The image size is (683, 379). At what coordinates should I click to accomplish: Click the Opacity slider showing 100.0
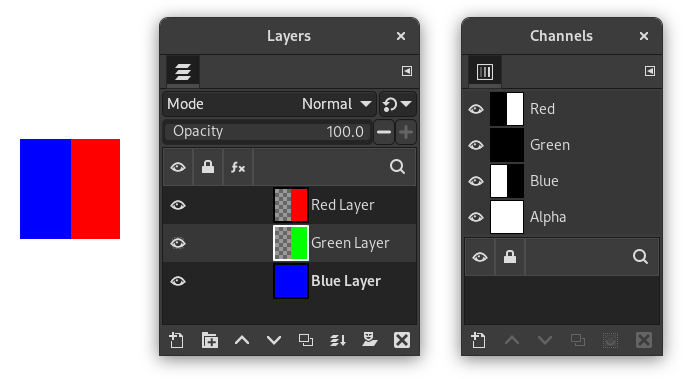(268, 132)
